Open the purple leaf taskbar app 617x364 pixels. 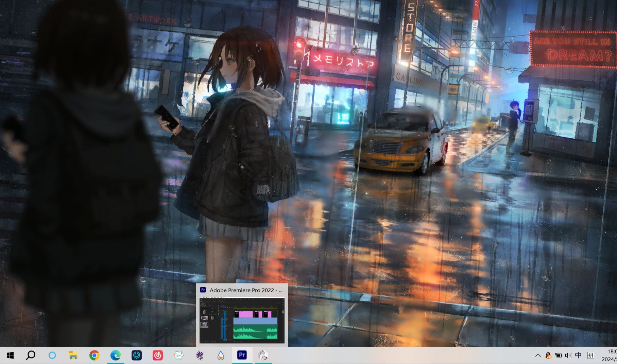[200, 356]
